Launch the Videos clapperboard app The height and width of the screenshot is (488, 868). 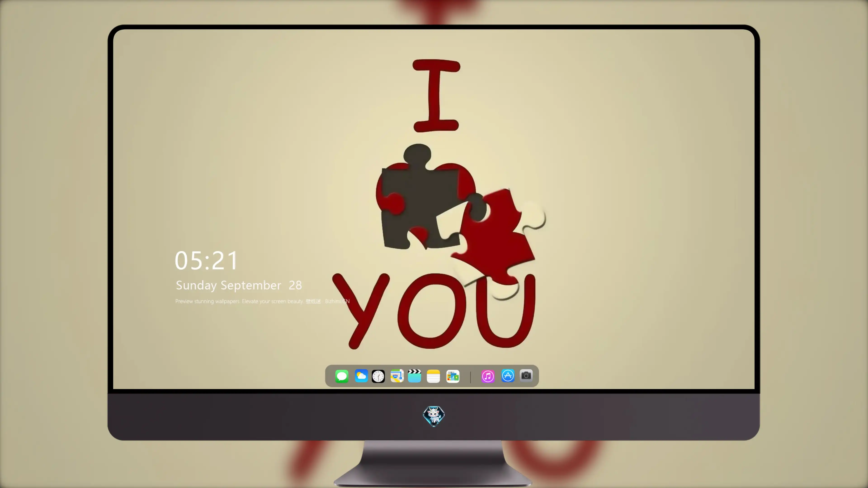(415, 376)
